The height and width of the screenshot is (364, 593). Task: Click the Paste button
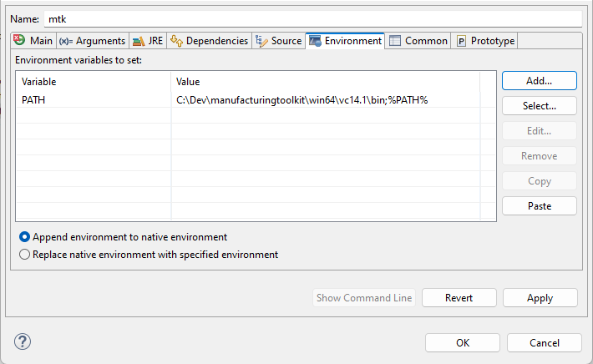pyautogui.click(x=539, y=206)
